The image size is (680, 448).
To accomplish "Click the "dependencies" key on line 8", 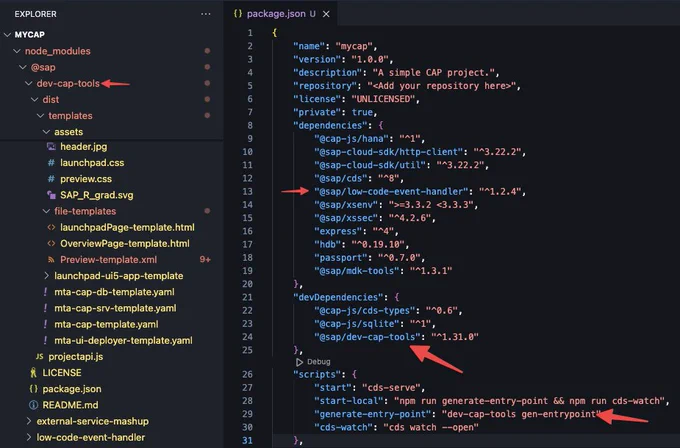I will point(330,125).
